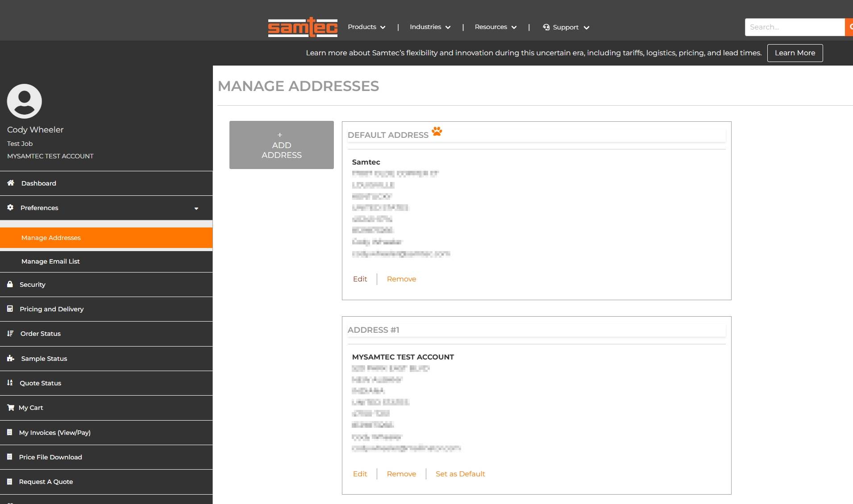Open Order Status page
Viewport: 853px width, 504px height.
[x=106, y=334]
